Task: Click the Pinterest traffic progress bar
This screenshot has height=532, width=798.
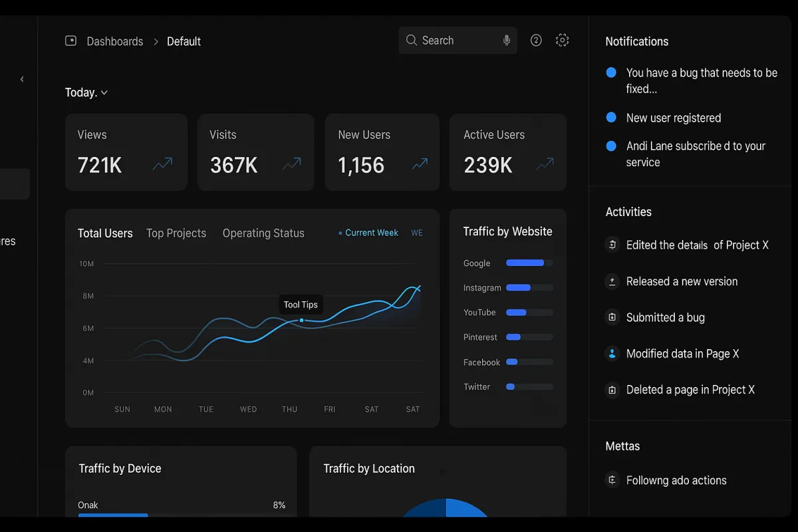Action: (x=529, y=337)
